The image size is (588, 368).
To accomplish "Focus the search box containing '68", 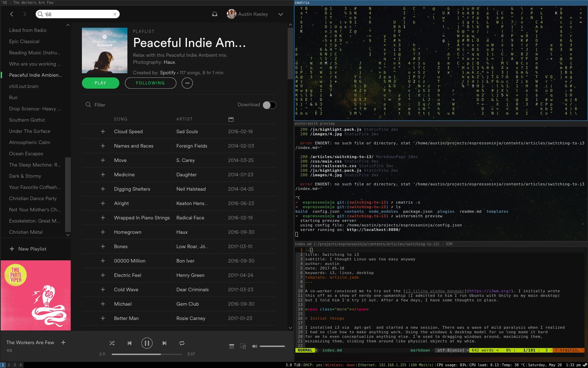I will point(78,14).
